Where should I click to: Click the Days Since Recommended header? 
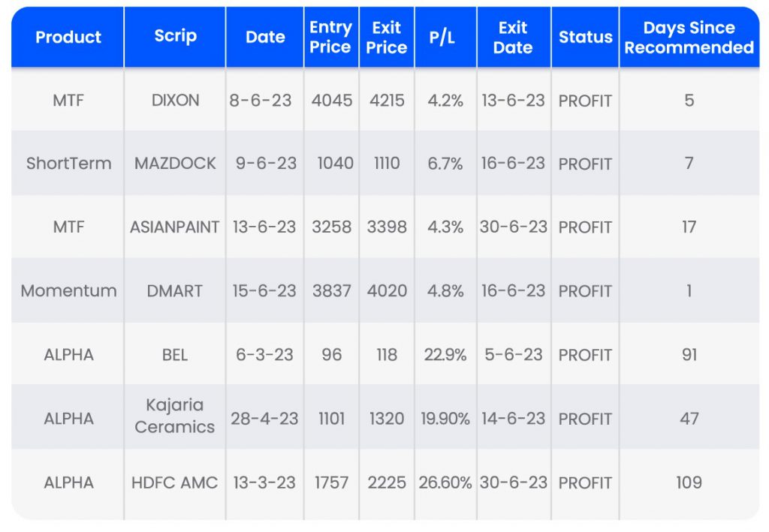point(689,38)
